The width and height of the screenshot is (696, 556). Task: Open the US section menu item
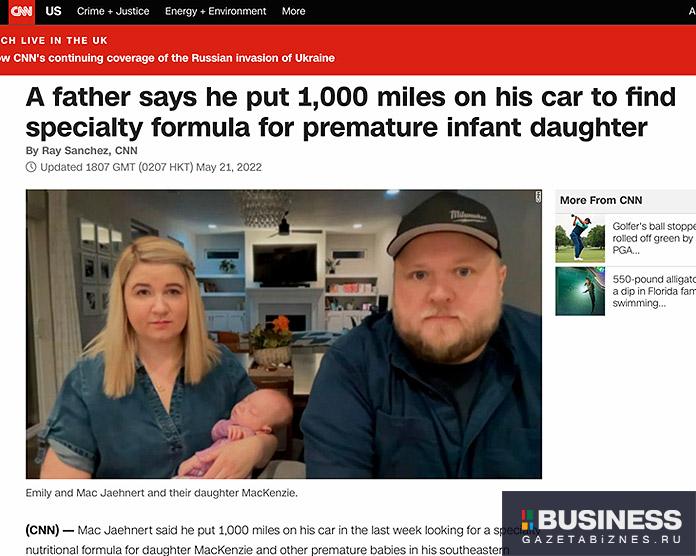click(x=53, y=11)
